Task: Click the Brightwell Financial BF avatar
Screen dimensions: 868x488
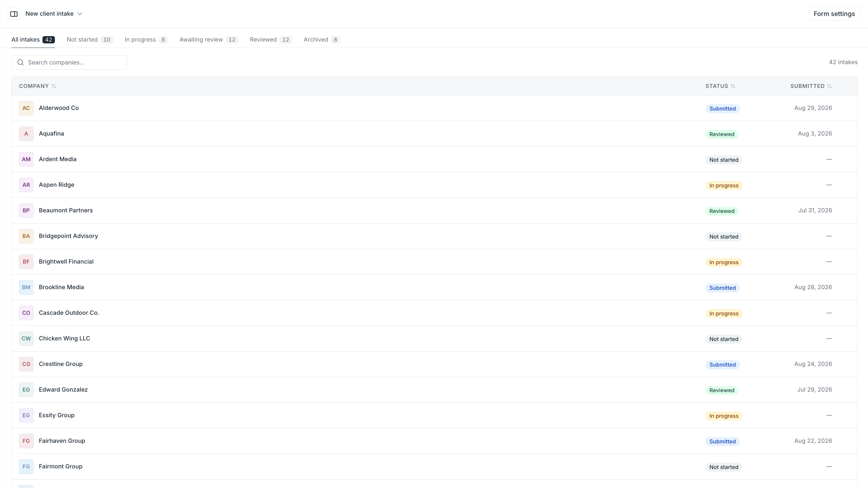Action: 26,262
